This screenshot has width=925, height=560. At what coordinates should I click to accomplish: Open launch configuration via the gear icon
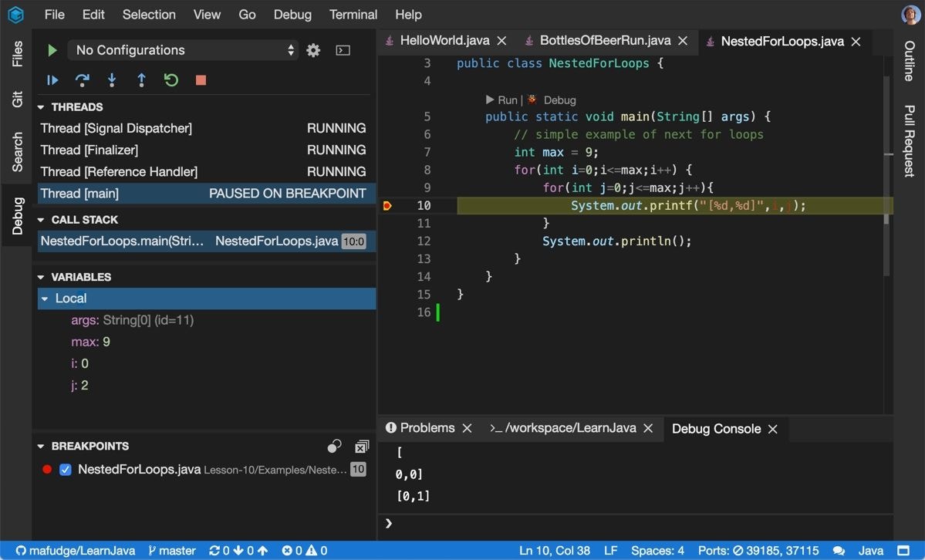(312, 49)
